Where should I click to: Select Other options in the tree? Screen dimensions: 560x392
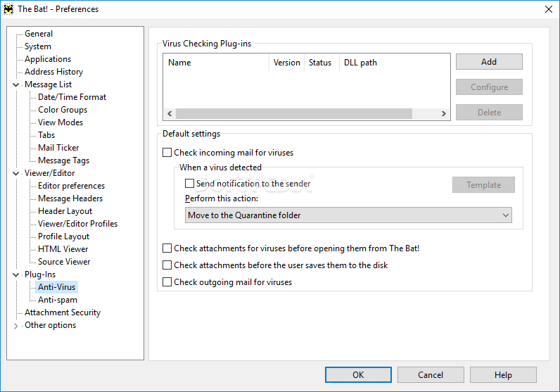point(51,325)
